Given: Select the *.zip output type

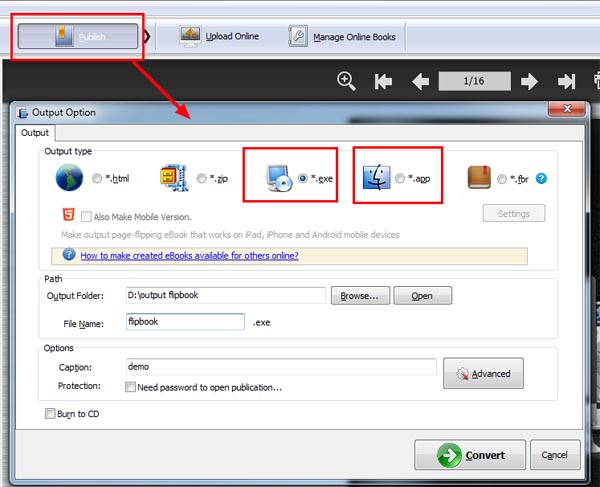Looking at the screenshot, I should (201, 178).
